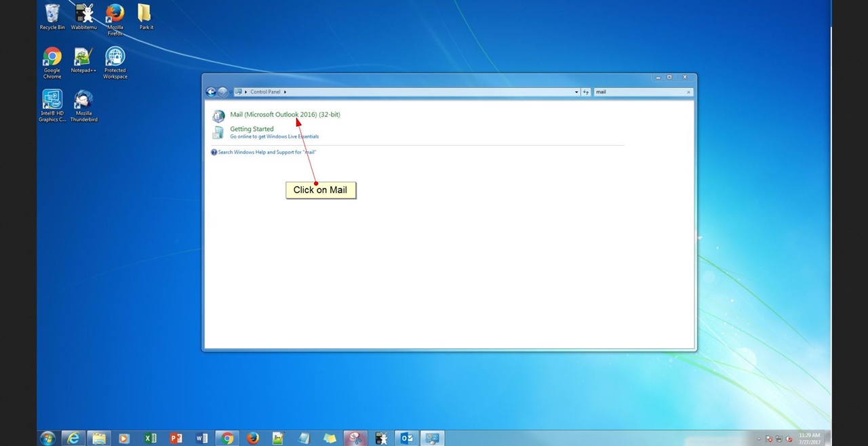Clear the Control Panel search box
This screenshot has width=868, height=446.
pos(688,92)
